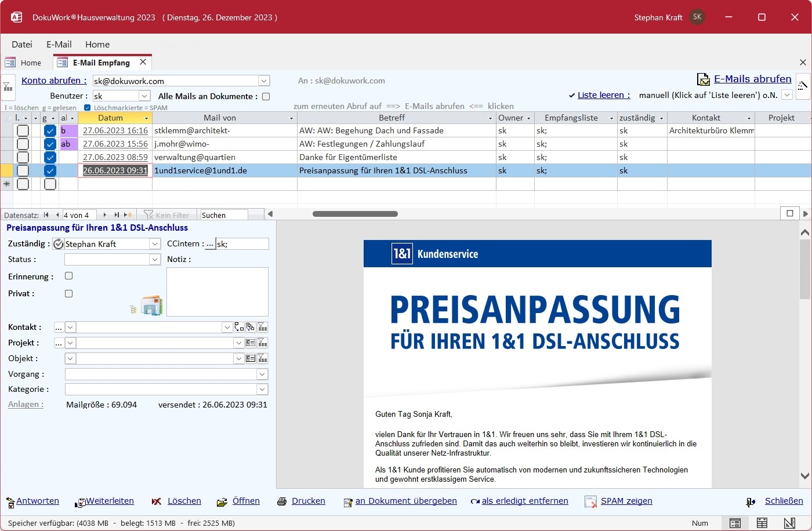Open the Mail von column filter arrow
The image size is (812, 531).
(x=292, y=118)
